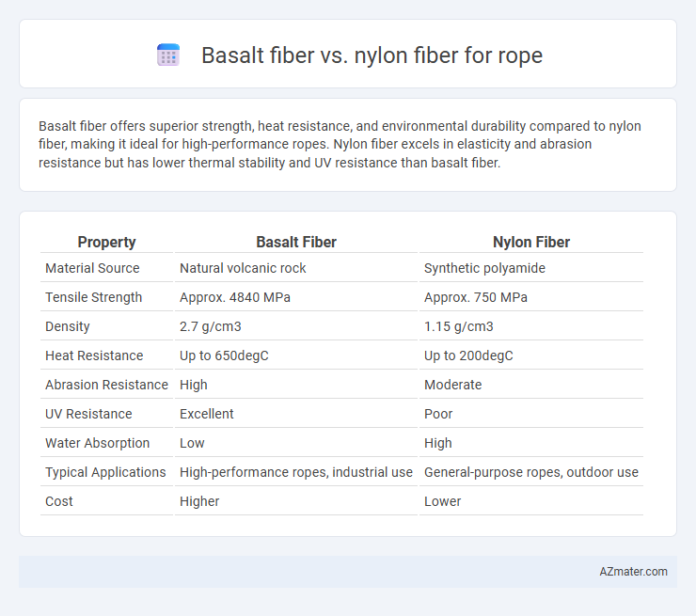Click the 'Lower' cost cell

coord(443,501)
